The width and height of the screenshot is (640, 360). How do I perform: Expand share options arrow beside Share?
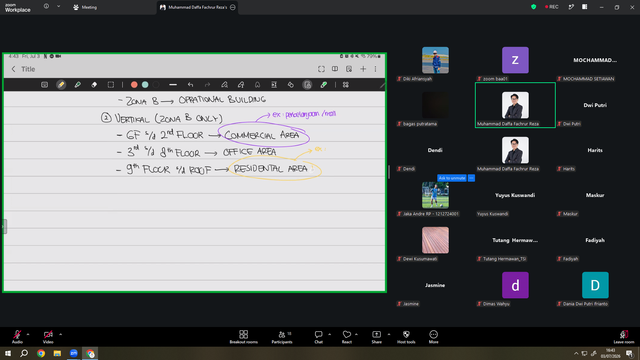pyautogui.click(x=389, y=334)
